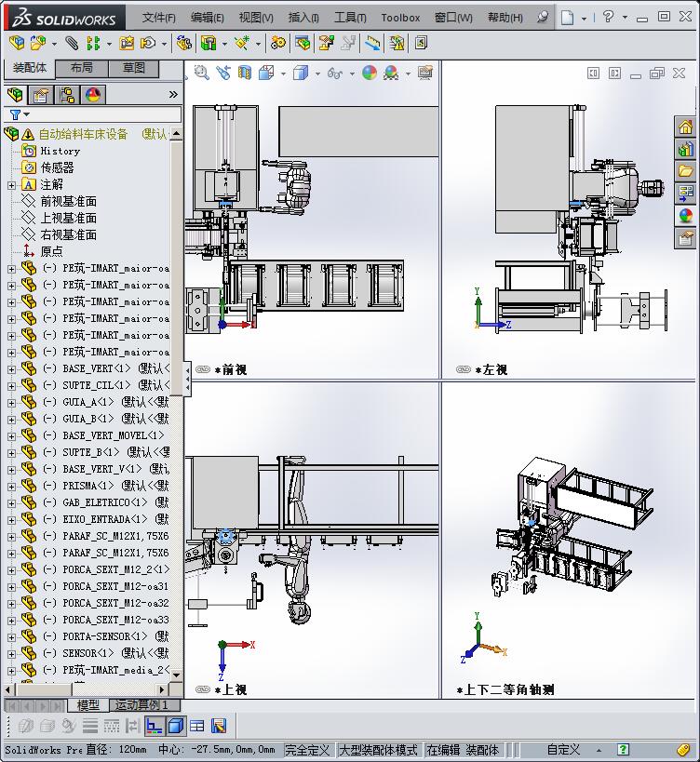Open the 文件(F) menu
Viewport: 700px width, 762px height.
(159, 18)
